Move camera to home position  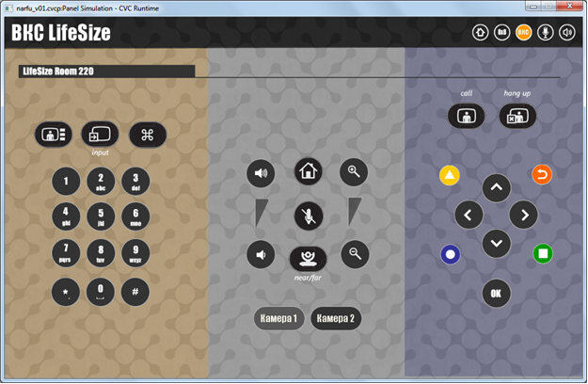[309, 171]
